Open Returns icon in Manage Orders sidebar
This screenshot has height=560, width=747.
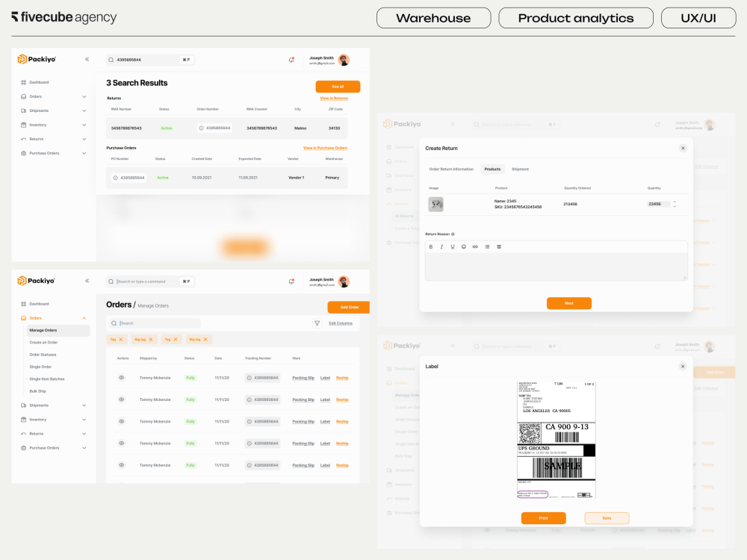click(23, 434)
